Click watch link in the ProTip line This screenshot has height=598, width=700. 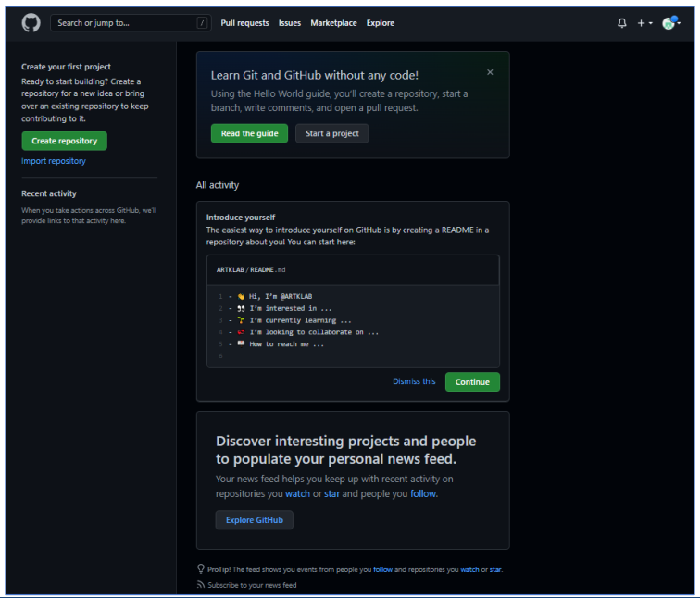(x=469, y=569)
